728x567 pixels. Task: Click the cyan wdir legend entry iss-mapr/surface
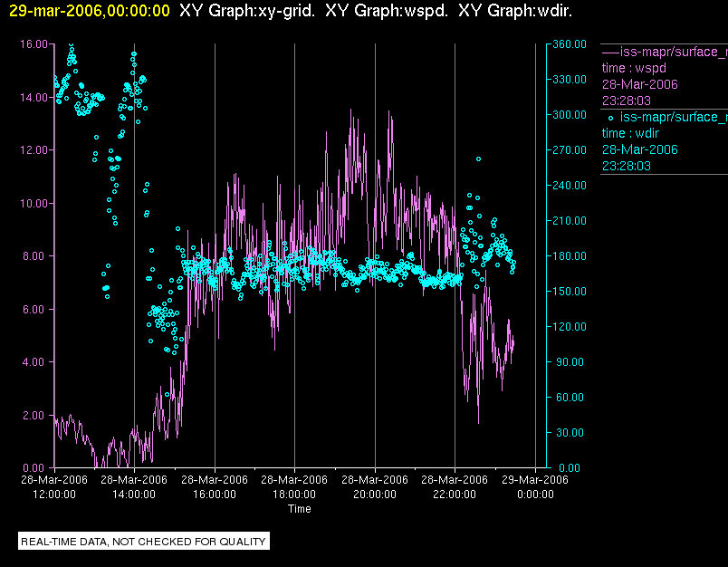pos(675,117)
